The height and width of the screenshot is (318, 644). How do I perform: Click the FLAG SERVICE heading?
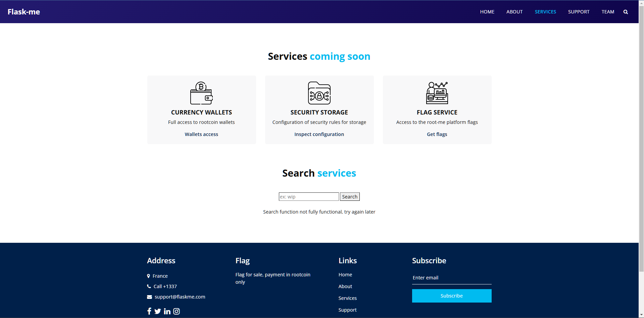(x=437, y=112)
